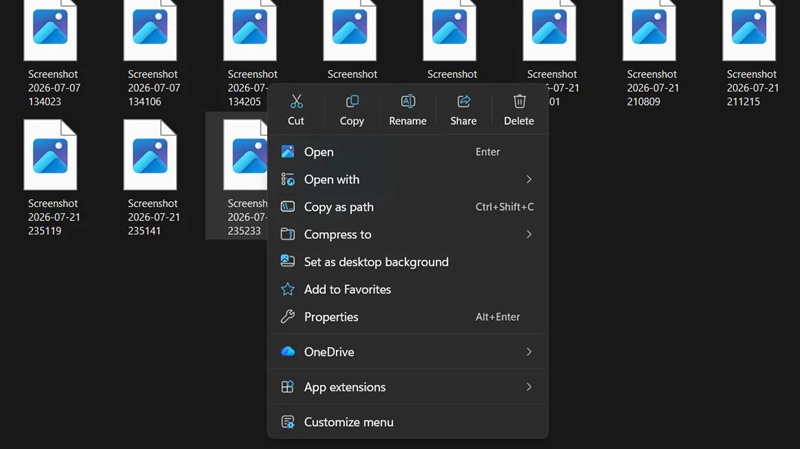The image size is (800, 449).
Task: Click filename text ending 235233
Action: click(247, 217)
